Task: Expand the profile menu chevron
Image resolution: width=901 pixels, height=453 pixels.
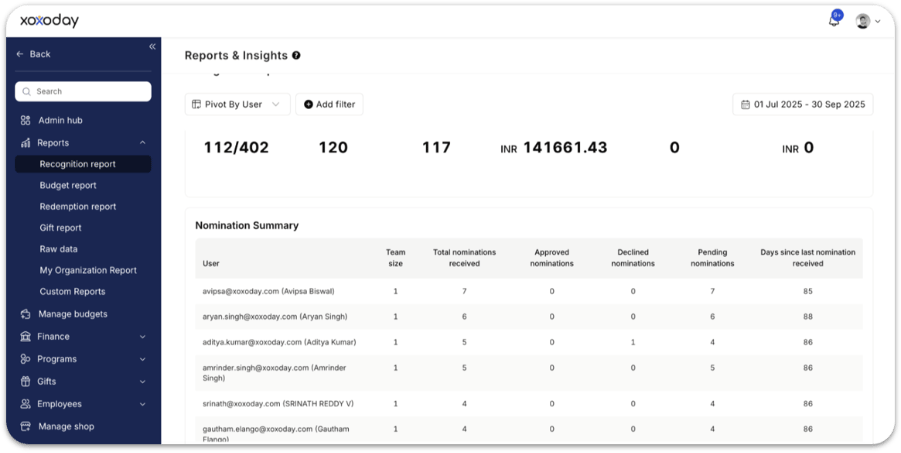Action: (877, 22)
